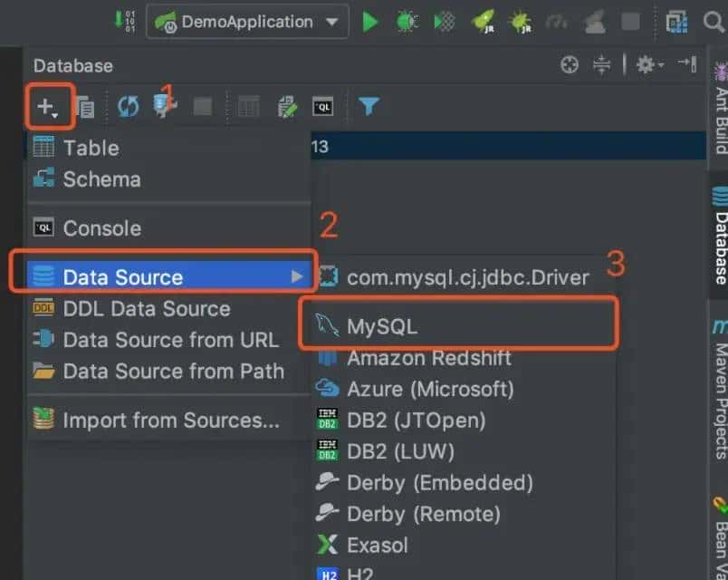Open the search magnifier in the top toolbar
Viewport: 728px width, 580px height.
714,22
